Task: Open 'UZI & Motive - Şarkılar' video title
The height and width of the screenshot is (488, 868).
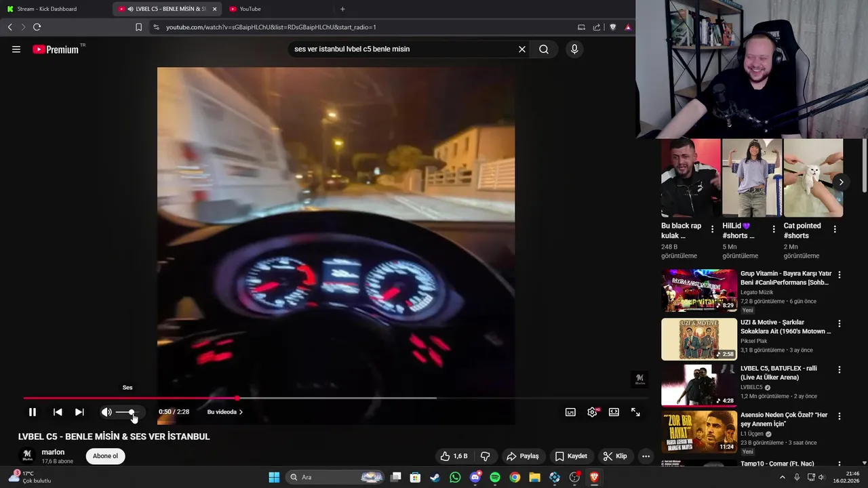Action: (785, 327)
